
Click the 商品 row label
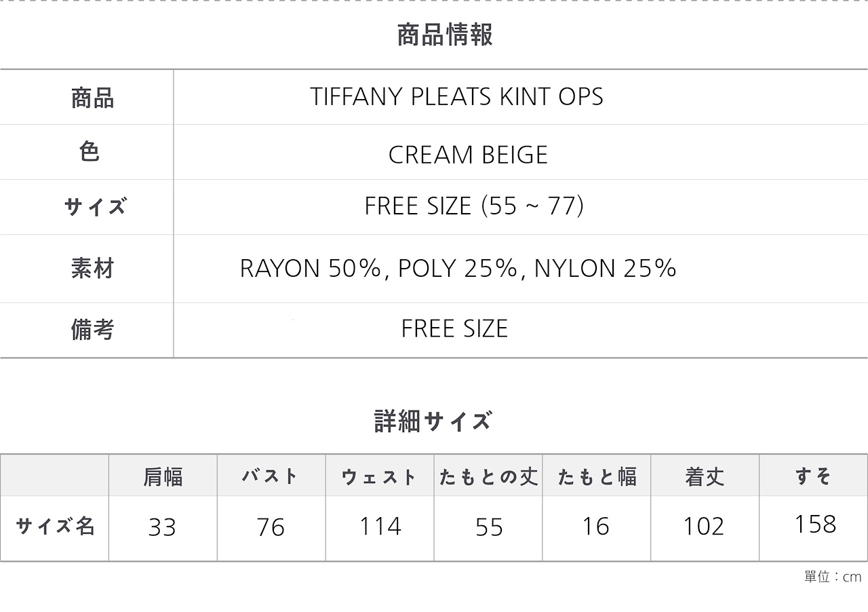point(92,98)
